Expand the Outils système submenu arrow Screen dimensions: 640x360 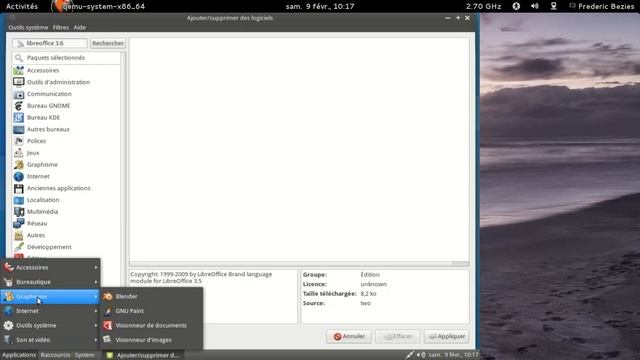96,325
